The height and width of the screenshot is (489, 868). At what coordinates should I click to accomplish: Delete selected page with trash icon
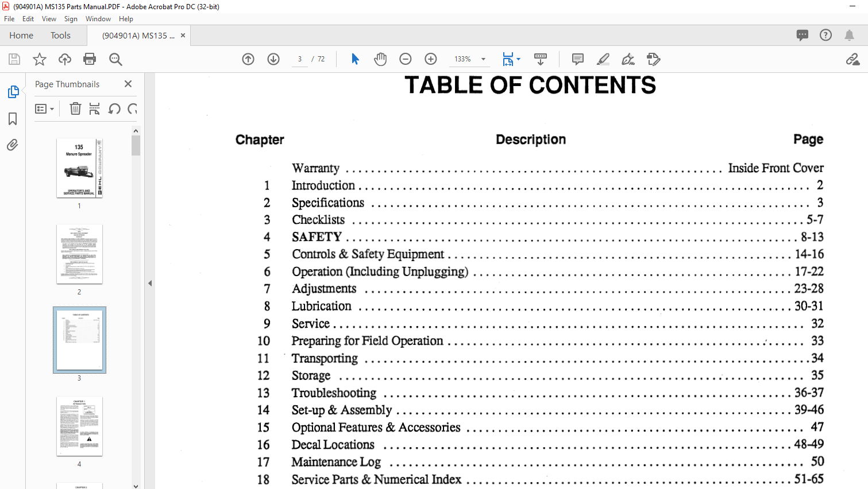pos(75,108)
